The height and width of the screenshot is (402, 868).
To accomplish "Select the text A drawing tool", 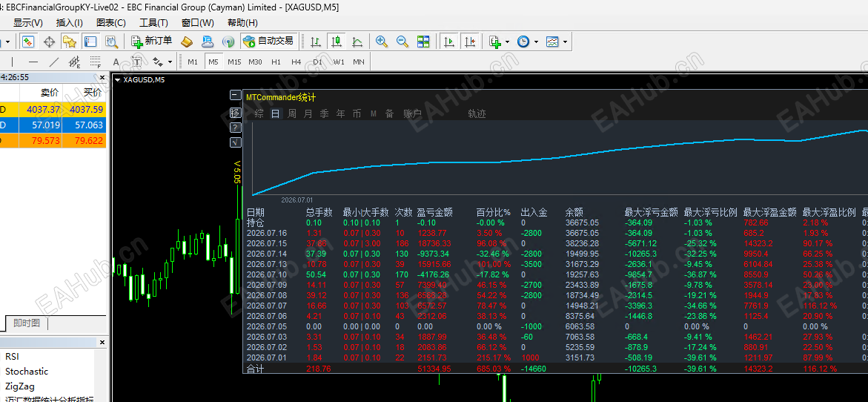I will [116, 62].
